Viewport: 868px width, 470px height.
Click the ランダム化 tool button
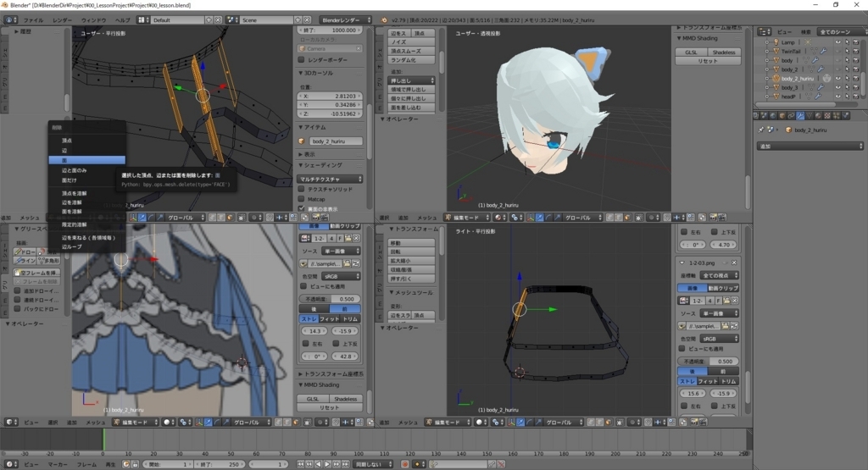coord(411,60)
